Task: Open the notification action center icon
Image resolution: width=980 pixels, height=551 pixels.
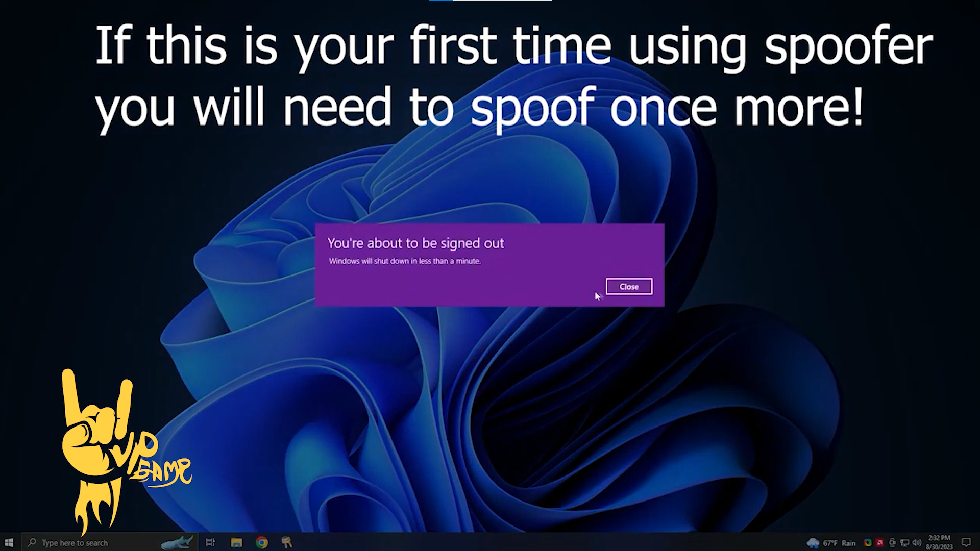Action: 966,542
